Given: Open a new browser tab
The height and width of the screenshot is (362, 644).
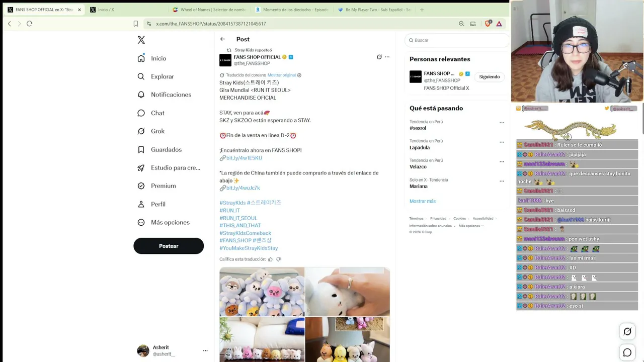Looking at the screenshot, I should 422,10.
